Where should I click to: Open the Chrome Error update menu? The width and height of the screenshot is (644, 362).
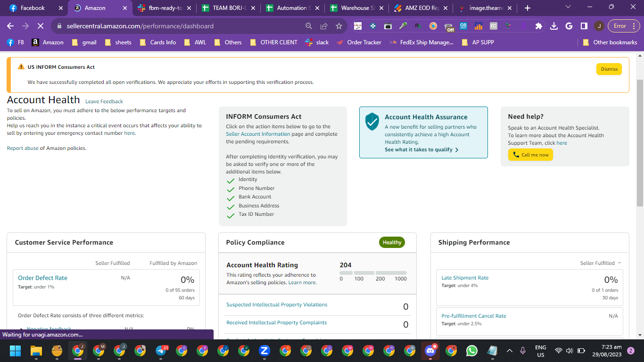[x=624, y=26]
